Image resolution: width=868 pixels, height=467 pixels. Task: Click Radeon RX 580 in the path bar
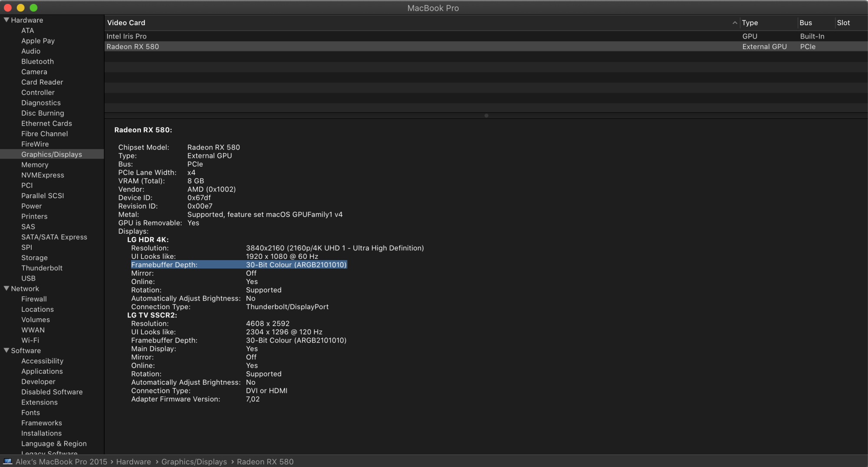(265, 462)
